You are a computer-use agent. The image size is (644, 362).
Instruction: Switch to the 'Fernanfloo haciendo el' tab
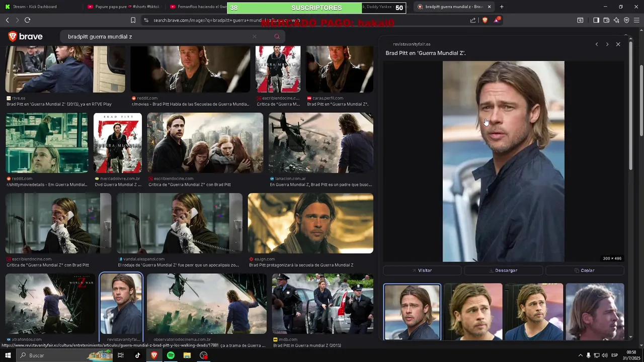[196, 7]
